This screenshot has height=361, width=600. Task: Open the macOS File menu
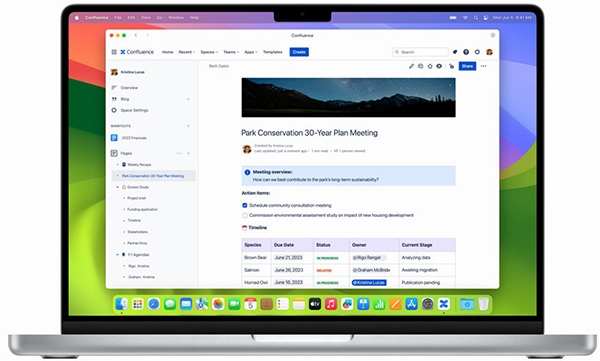pyautogui.click(x=118, y=18)
